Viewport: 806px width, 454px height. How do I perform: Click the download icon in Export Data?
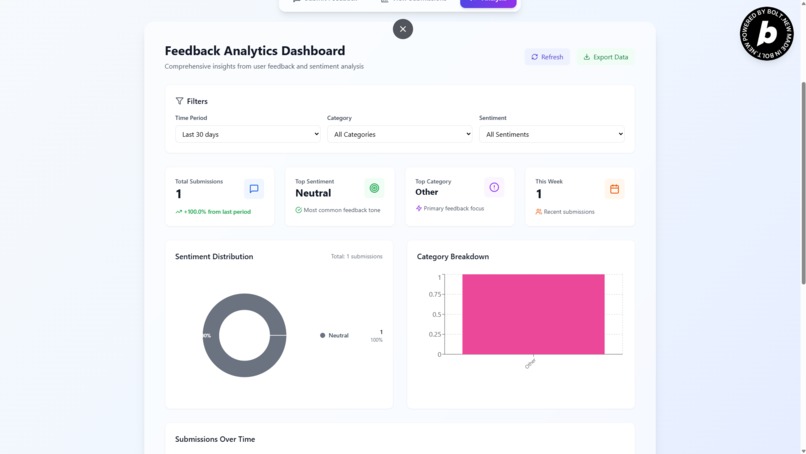(x=587, y=57)
